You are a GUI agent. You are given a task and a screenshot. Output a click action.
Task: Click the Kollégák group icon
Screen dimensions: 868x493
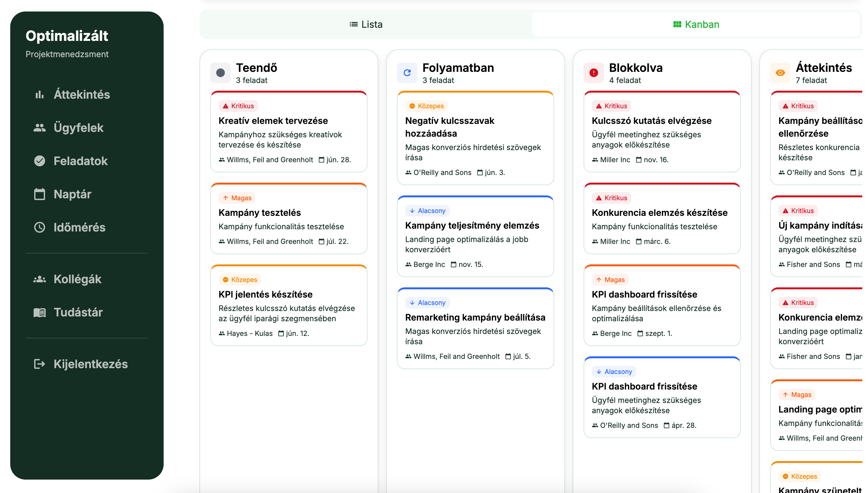coord(40,279)
